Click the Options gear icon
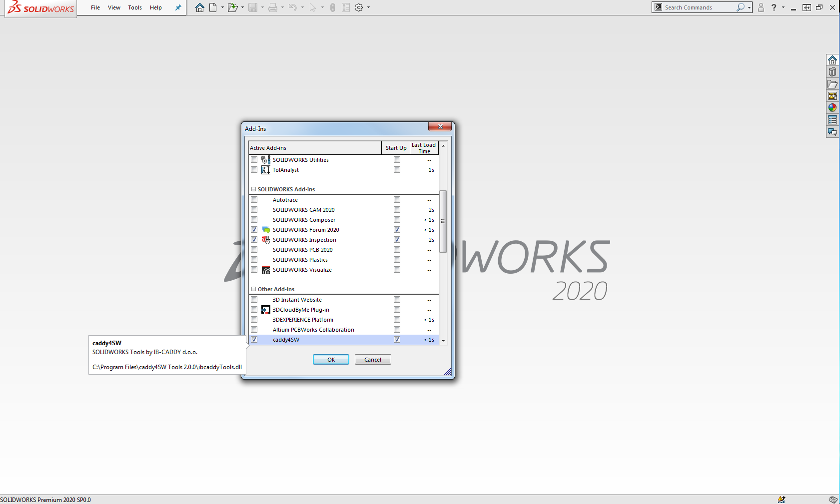This screenshot has width=840, height=504. click(359, 7)
